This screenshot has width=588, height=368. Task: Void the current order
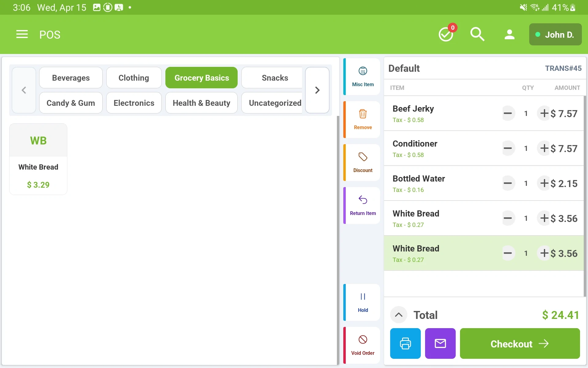[x=362, y=345]
